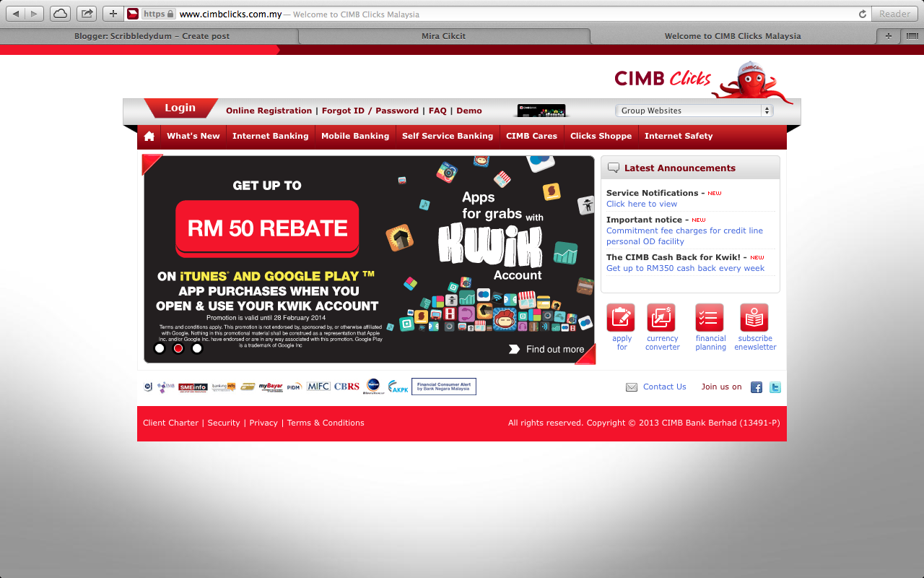Click the Forgot ID / Password link
This screenshot has height=578, width=924.
370,111
